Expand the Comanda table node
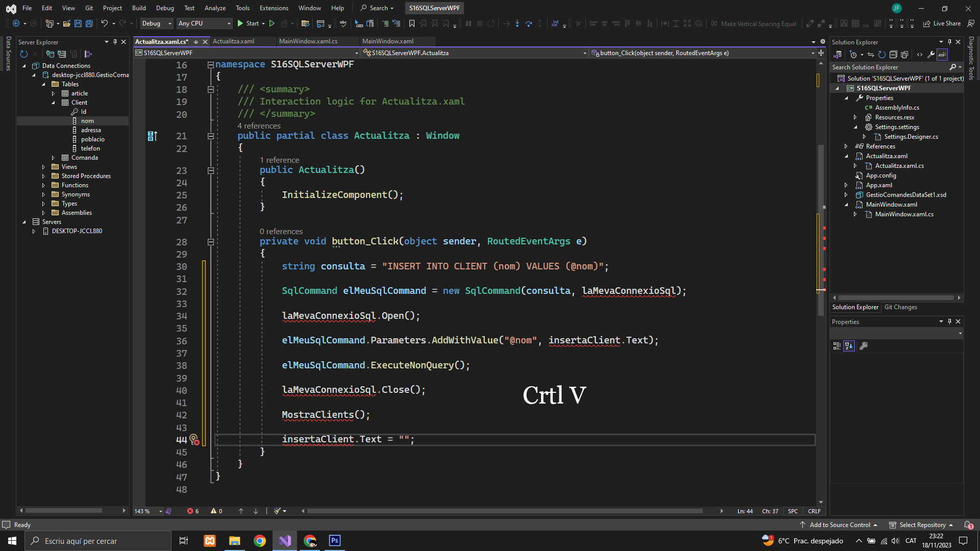This screenshot has width=980, height=551. click(53, 158)
